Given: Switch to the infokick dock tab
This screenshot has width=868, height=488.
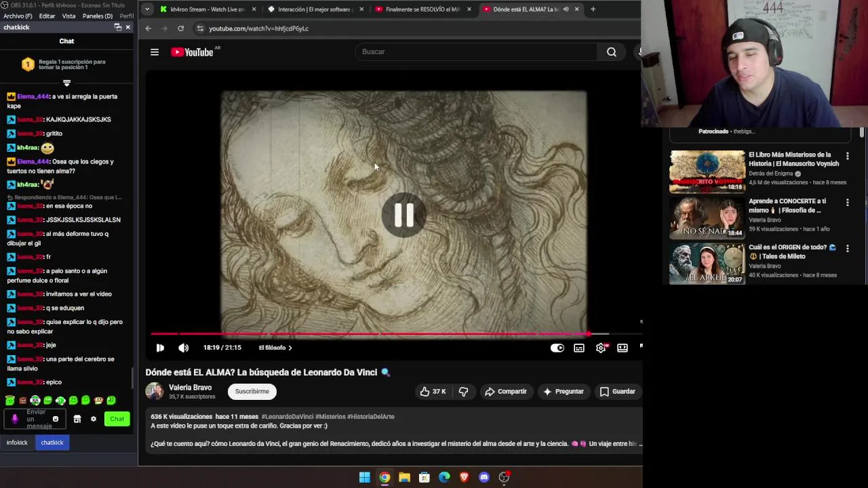Looking at the screenshot, I should point(17,443).
